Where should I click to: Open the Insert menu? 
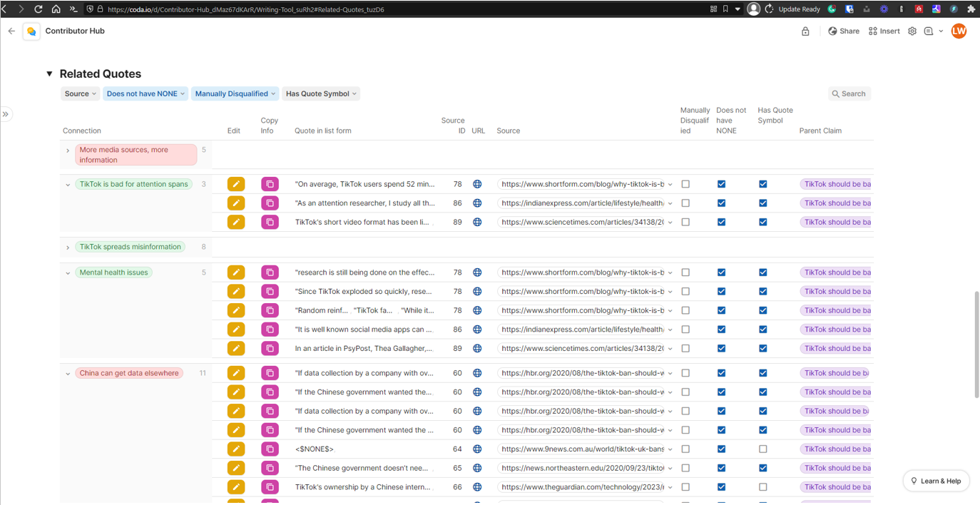(884, 31)
